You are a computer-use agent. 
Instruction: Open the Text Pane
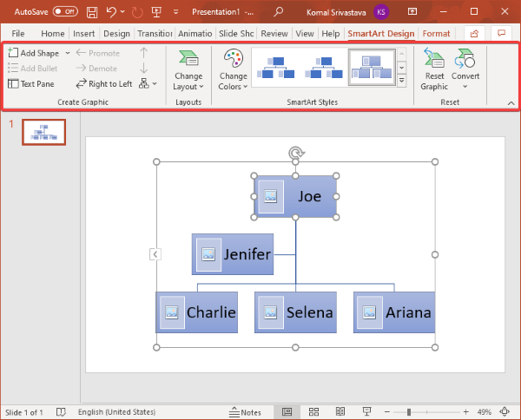(33, 84)
